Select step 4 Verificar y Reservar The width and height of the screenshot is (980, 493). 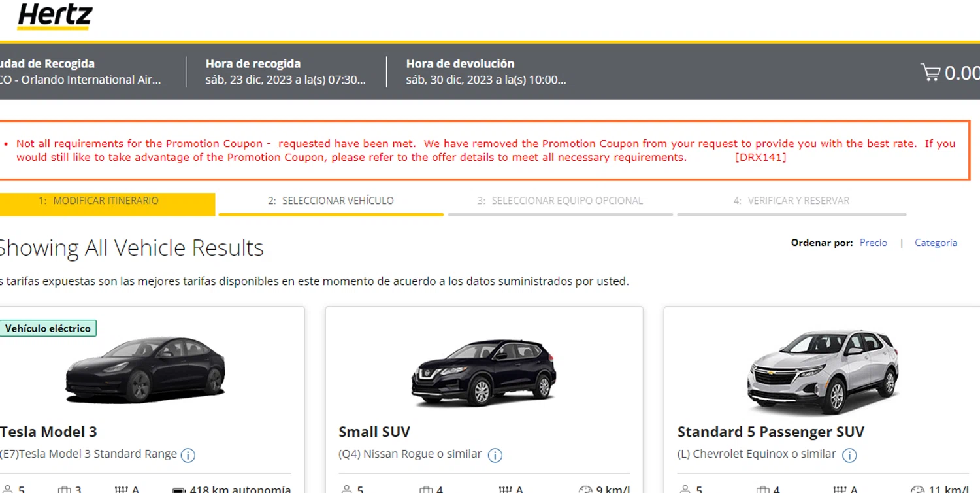791,203
